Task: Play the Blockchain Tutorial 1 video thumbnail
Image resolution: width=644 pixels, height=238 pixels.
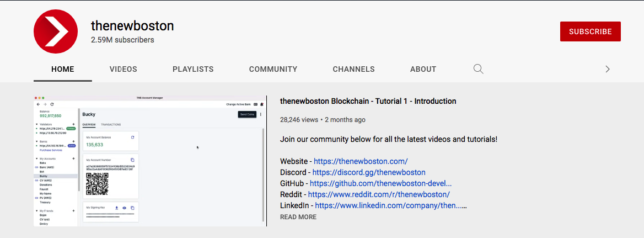Action: click(150, 161)
